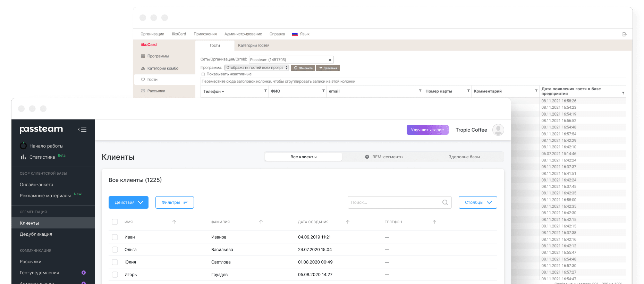Click Tropic Coffee account name
644x284 pixels.
tap(471, 130)
